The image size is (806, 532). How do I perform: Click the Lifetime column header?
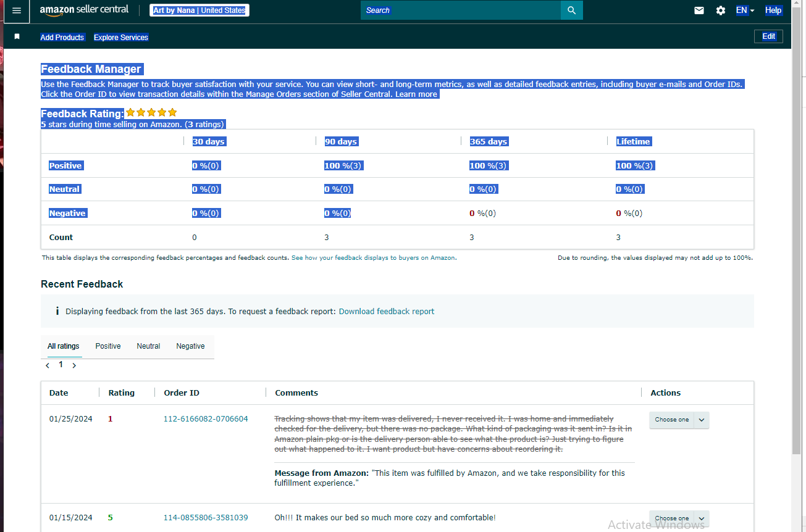[633, 141]
